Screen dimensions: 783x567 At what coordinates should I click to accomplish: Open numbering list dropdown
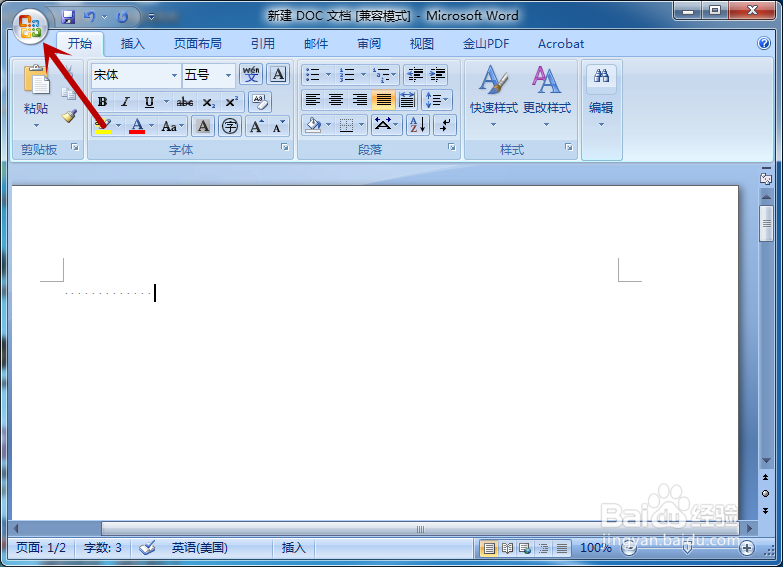tap(363, 74)
